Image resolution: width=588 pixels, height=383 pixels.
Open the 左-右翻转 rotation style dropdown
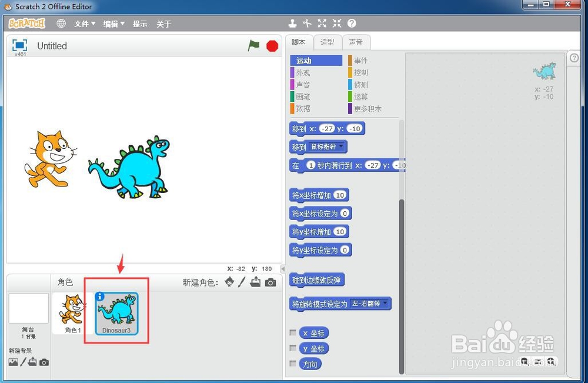point(369,304)
